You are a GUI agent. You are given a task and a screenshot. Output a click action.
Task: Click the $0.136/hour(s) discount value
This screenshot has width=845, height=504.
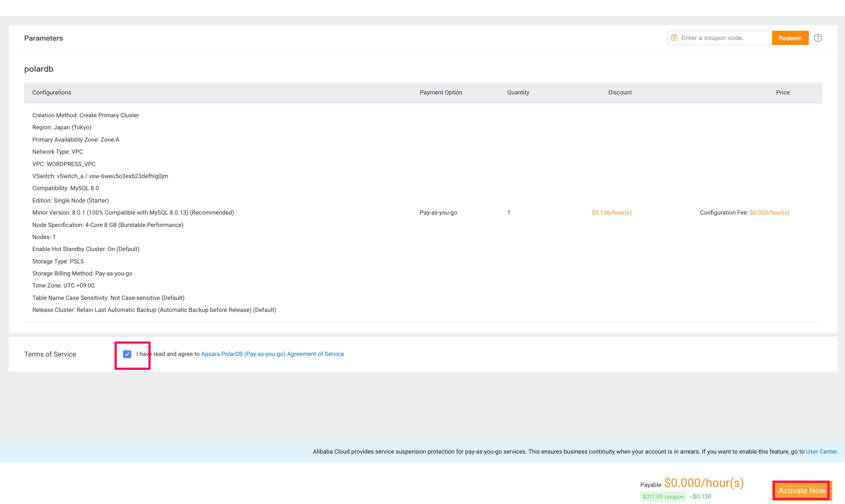[612, 213]
